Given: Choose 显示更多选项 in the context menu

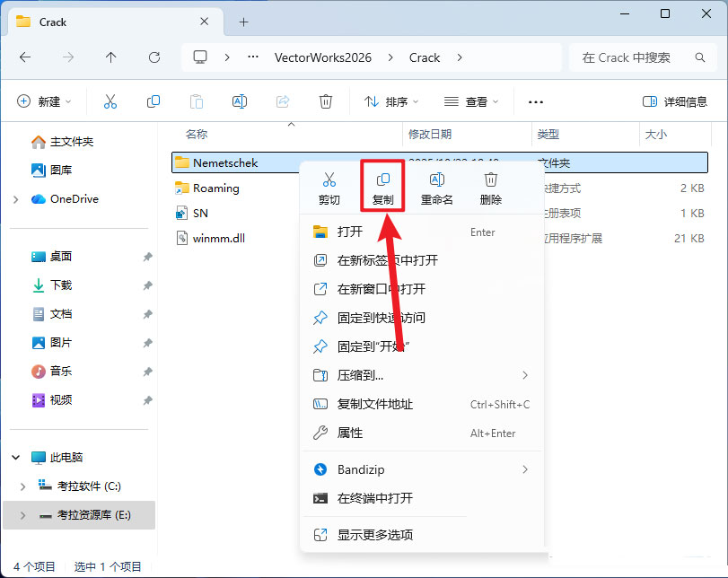Looking at the screenshot, I should [x=422, y=535].
